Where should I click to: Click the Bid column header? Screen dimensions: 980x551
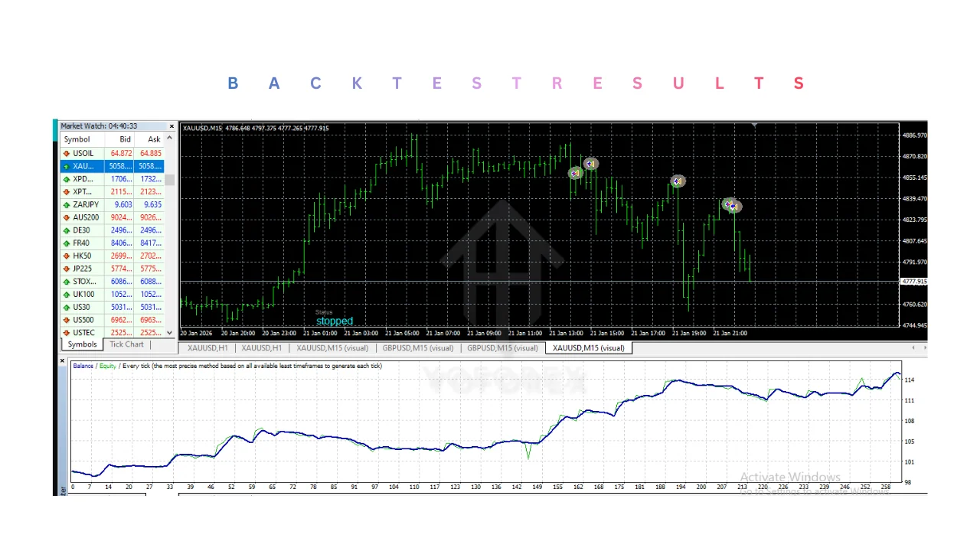[x=125, y=139]
